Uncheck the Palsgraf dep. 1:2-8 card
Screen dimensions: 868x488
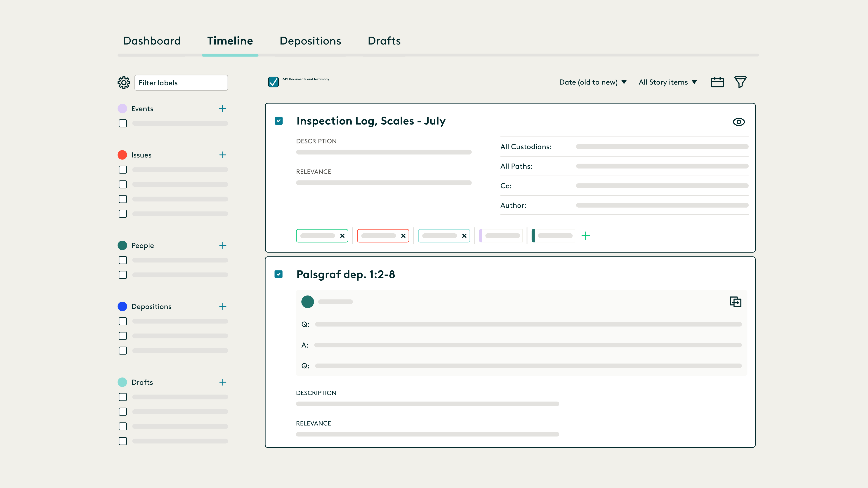click(278, 274)
